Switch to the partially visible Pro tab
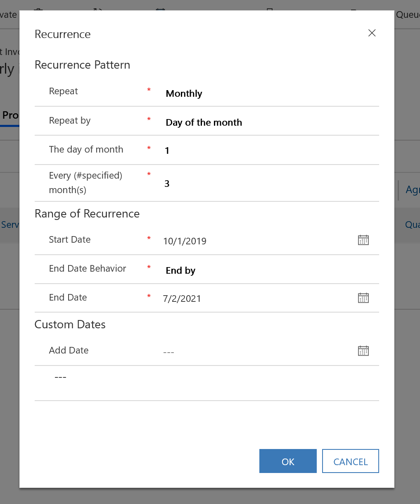Image resolution: width=420 pixels, height=504 pixels. pyautogui.click(x=10, y=115)
